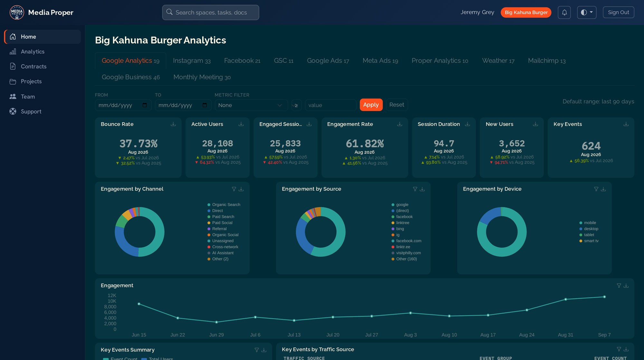Download the New Users card

535,124
